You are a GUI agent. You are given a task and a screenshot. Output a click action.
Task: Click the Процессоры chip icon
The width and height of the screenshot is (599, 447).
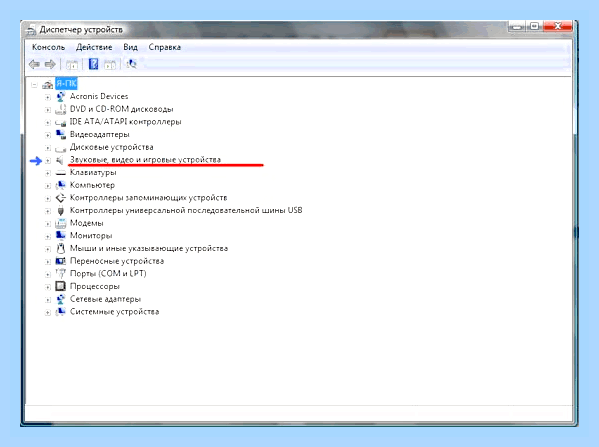[x=60, y=286]
